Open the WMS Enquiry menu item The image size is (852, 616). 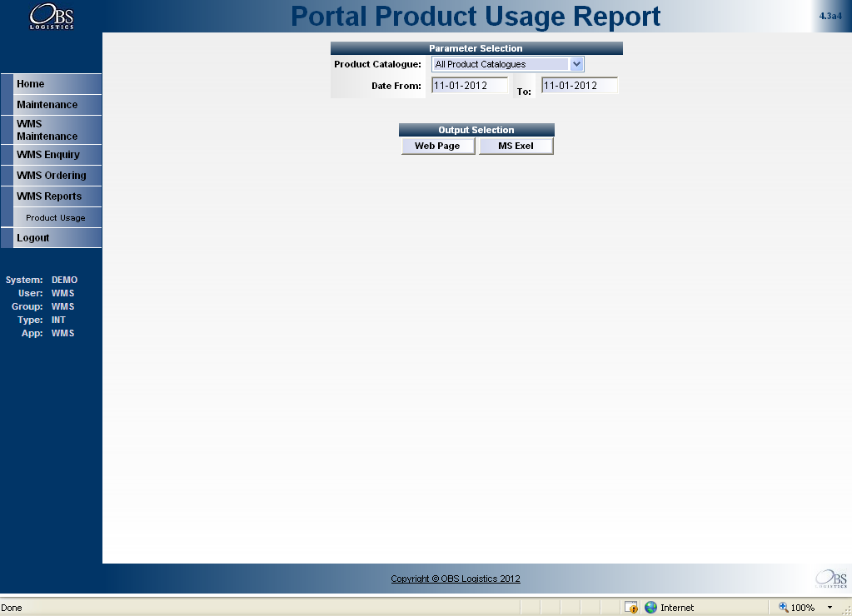57,155
